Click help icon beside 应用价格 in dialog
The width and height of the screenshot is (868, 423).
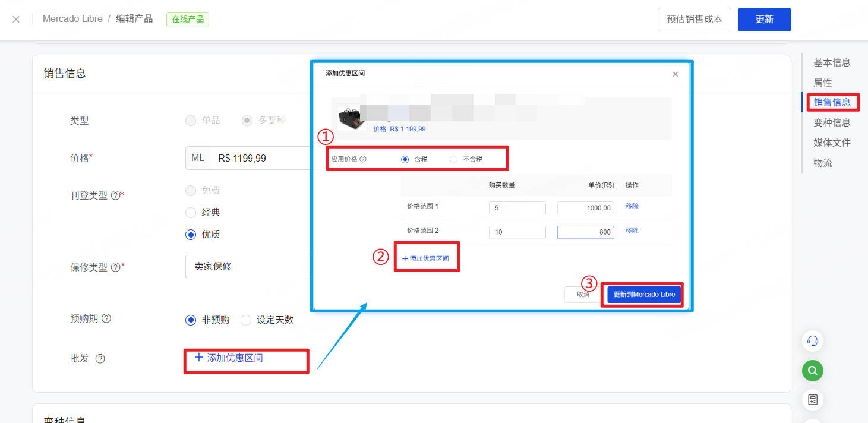pos(363,159)
